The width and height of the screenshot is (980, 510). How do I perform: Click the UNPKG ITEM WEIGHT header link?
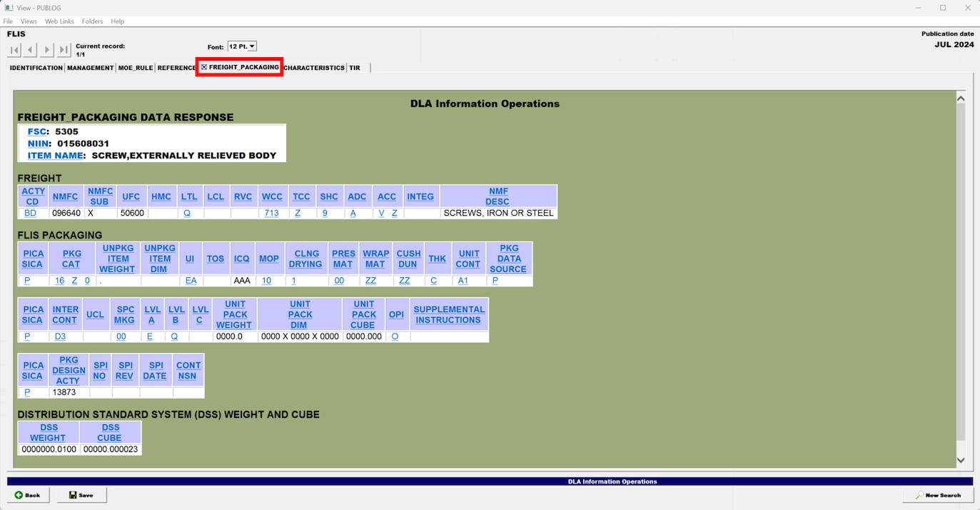117,259
